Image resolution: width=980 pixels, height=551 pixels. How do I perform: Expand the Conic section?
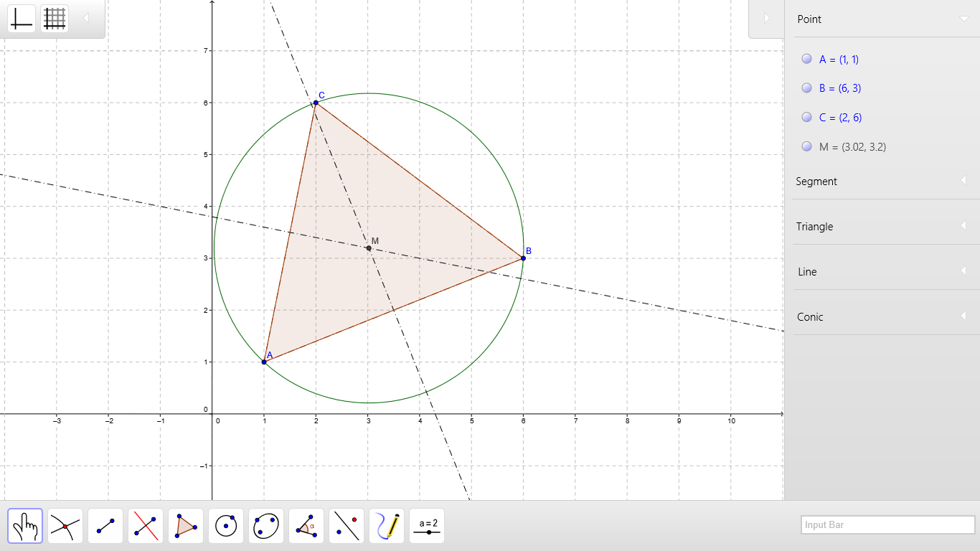coord(963,316)
